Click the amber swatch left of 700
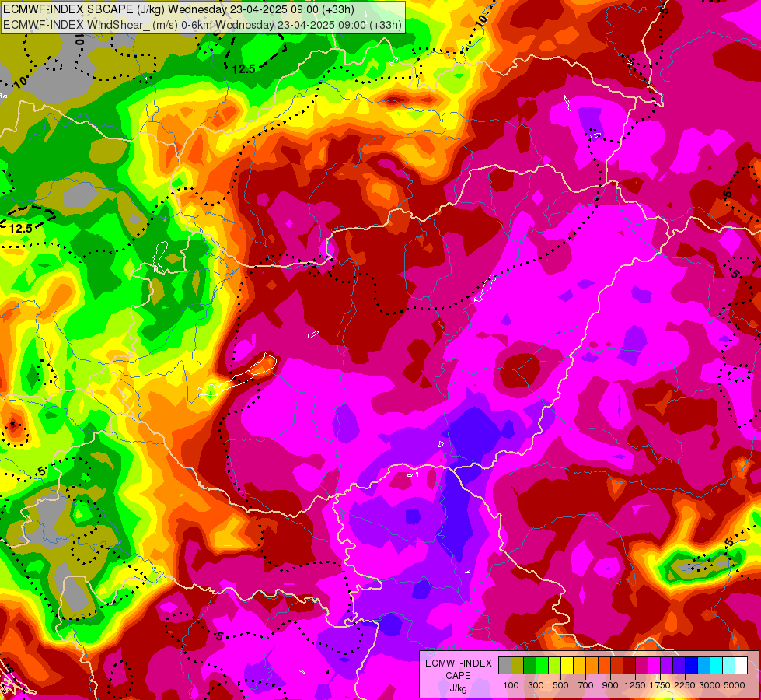This screenshot has height=700, width=761. tap(579, 665)
